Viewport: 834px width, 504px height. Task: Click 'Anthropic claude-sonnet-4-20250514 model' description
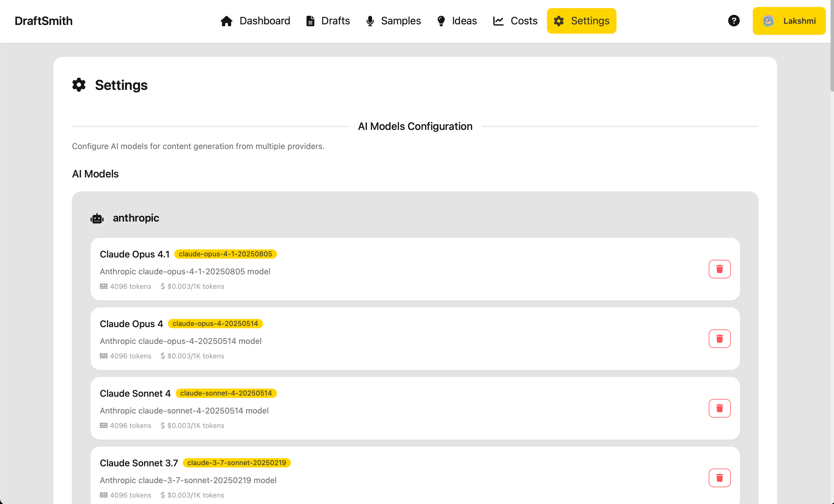click(184, 411)
